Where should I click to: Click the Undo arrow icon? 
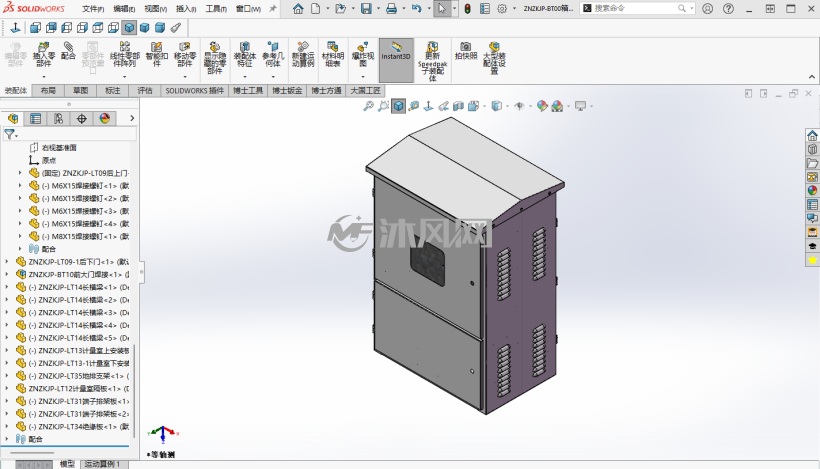416,8
